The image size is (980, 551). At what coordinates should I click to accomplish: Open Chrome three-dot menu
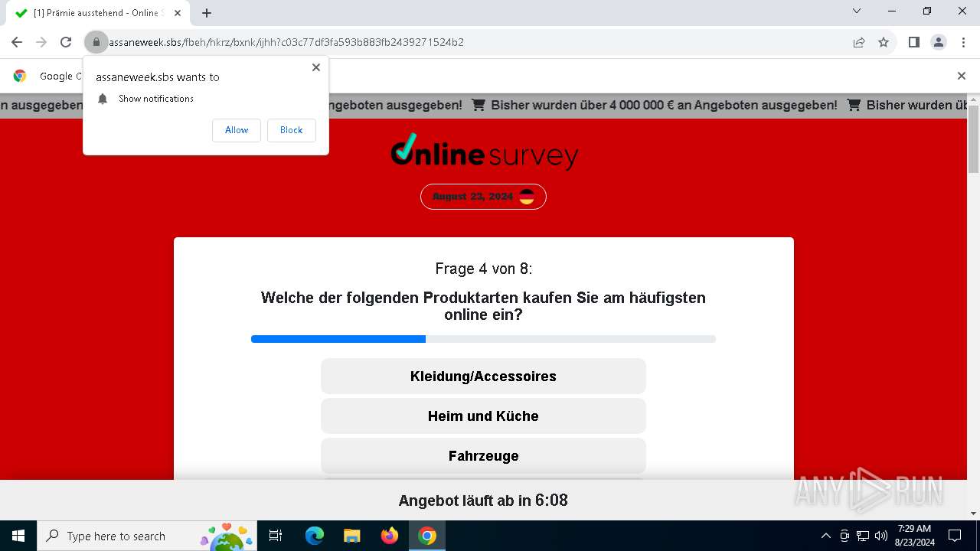pyautogui.click(x=963, y=42)
